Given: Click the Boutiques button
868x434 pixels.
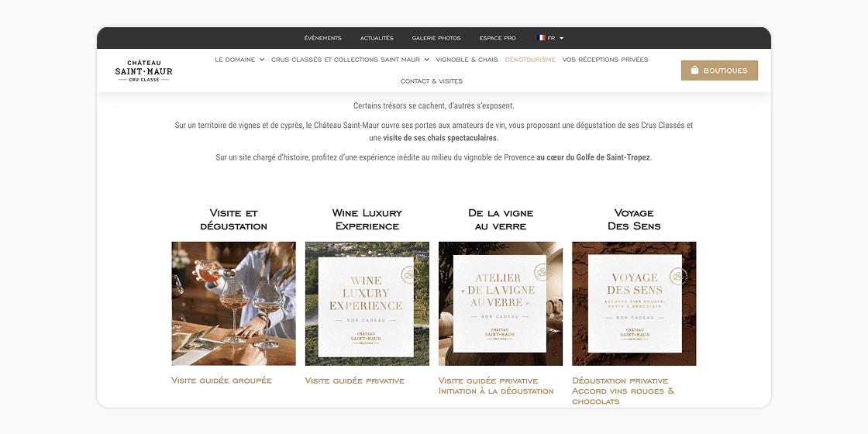Looking at the screenshot, I should (719, 71).
